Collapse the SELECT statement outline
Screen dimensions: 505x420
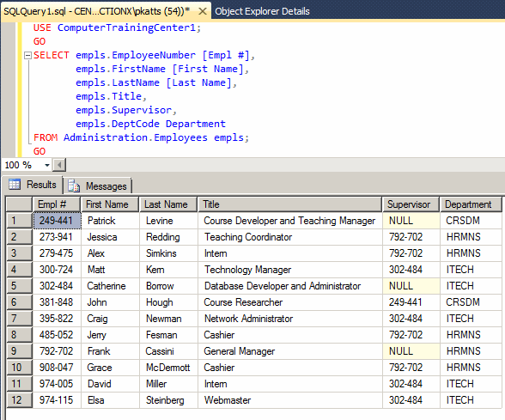(28, 55)
